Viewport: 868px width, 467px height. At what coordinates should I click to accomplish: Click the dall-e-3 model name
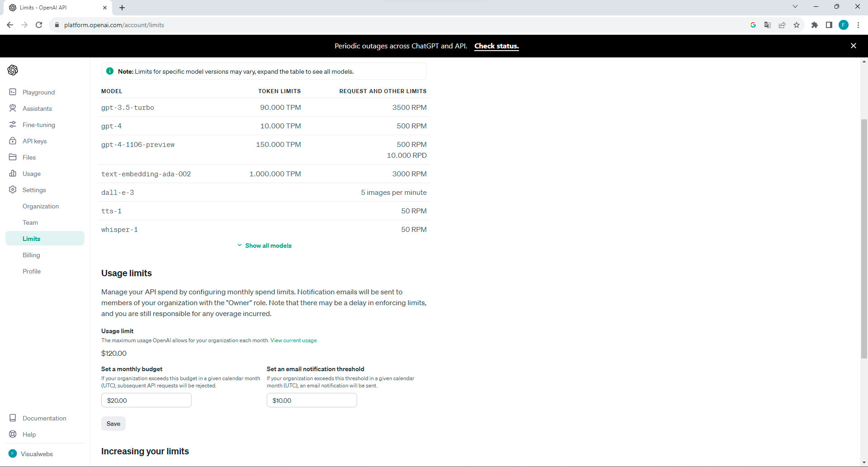[x=118, y=193]
